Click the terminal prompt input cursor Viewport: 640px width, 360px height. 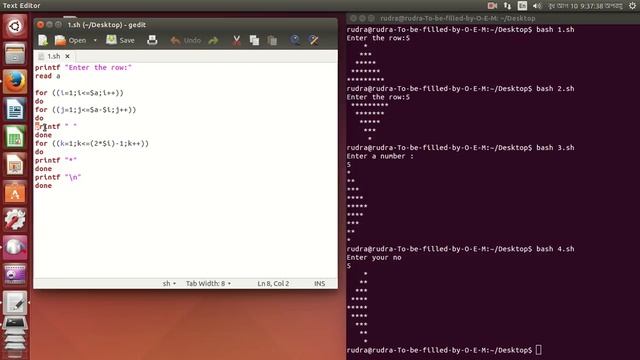pyautogui.click(x=539, y=350)
